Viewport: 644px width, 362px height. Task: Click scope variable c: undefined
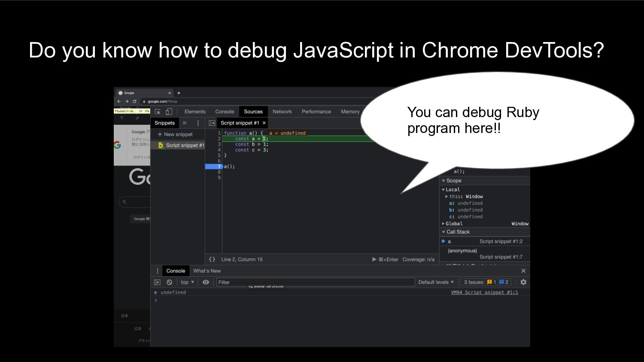[466, 217]
